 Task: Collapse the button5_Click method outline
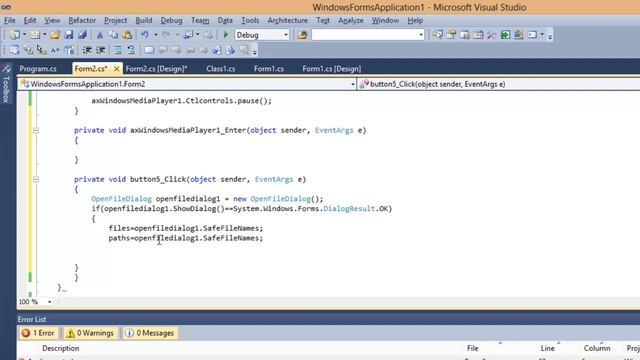[36, 180]
